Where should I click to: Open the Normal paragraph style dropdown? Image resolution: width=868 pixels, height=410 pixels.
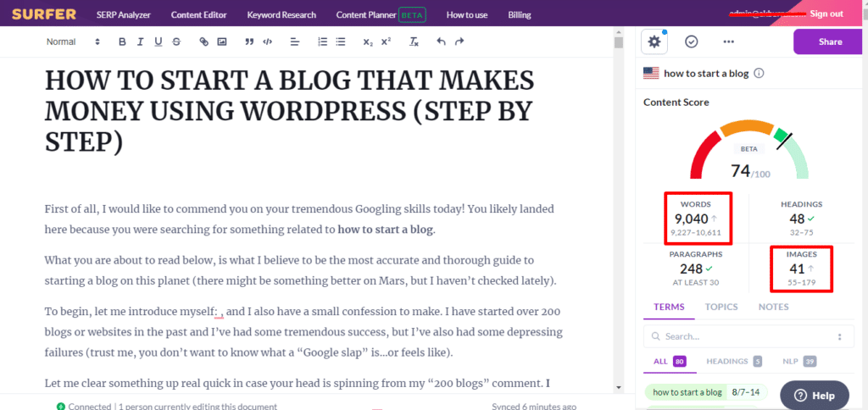pyautogui.click(x=73, y=42)
